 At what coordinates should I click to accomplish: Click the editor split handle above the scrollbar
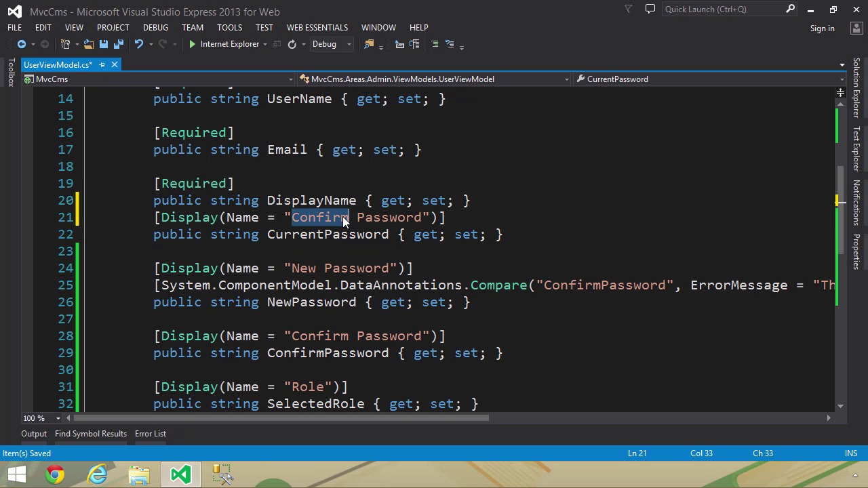[x=840, y=92]
